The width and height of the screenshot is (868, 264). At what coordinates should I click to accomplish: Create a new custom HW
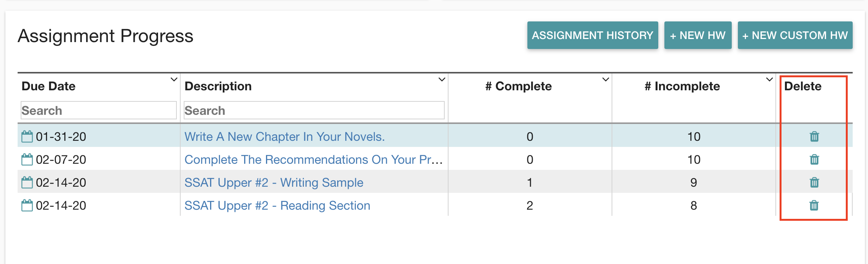pos(795,35)
